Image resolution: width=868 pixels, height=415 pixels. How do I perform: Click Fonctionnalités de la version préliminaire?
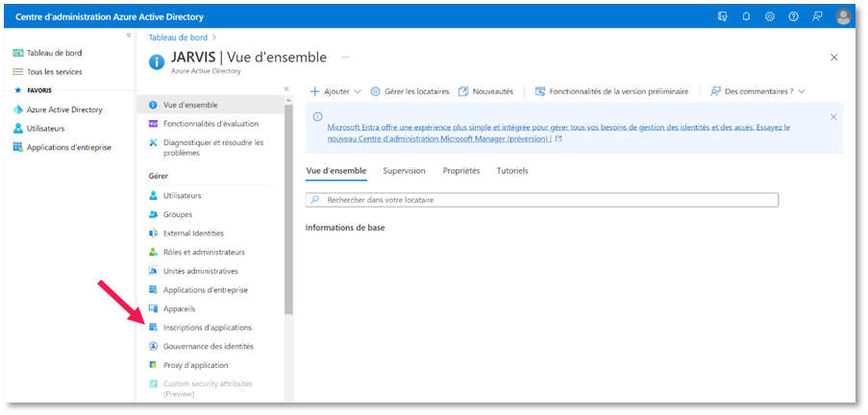(x=611, y=91)
